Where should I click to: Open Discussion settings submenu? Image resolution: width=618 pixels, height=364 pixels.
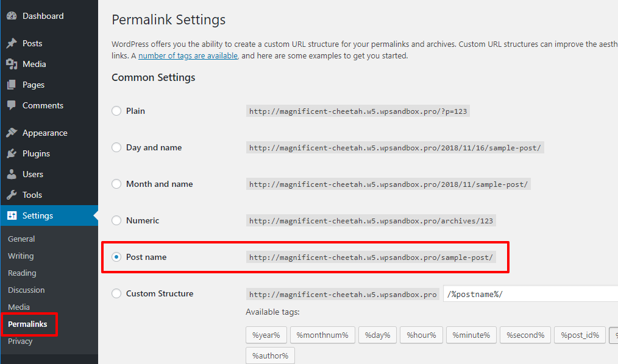click(x=26, y=290)
